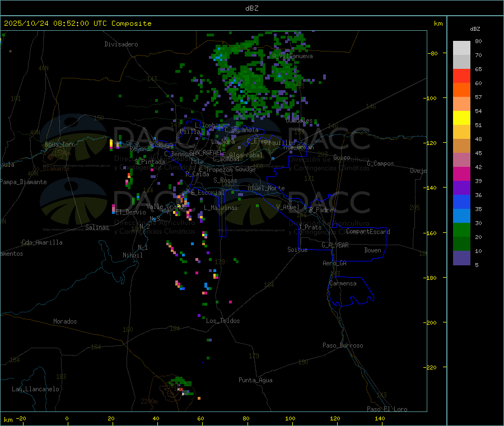This screenshot has height=426, width=504.
Task: Click the Aero_GA label
Action: click(x=335, y=263)
